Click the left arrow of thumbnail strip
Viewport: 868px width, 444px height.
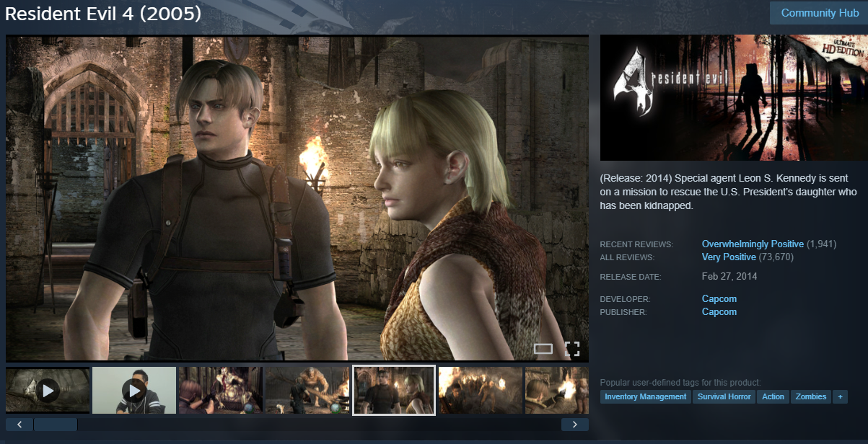point(19,425)
